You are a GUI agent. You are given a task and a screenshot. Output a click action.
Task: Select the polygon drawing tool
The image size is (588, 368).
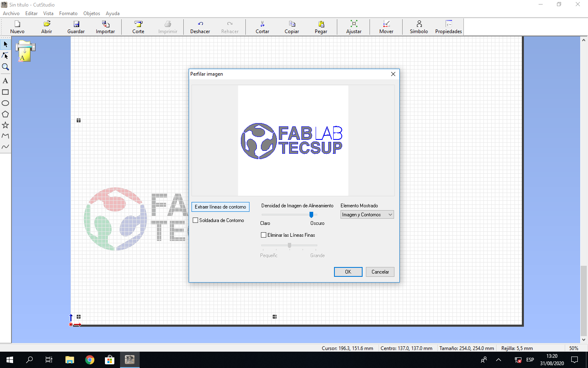click(x=5, y=114)
